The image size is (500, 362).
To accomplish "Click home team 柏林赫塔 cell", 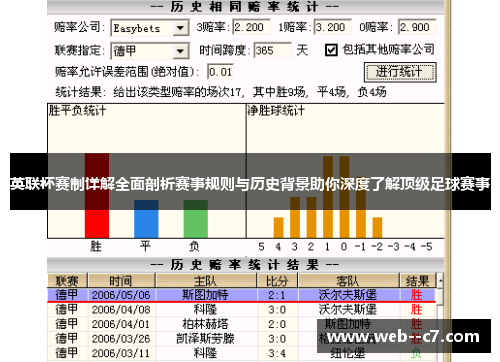I will 206,324.
